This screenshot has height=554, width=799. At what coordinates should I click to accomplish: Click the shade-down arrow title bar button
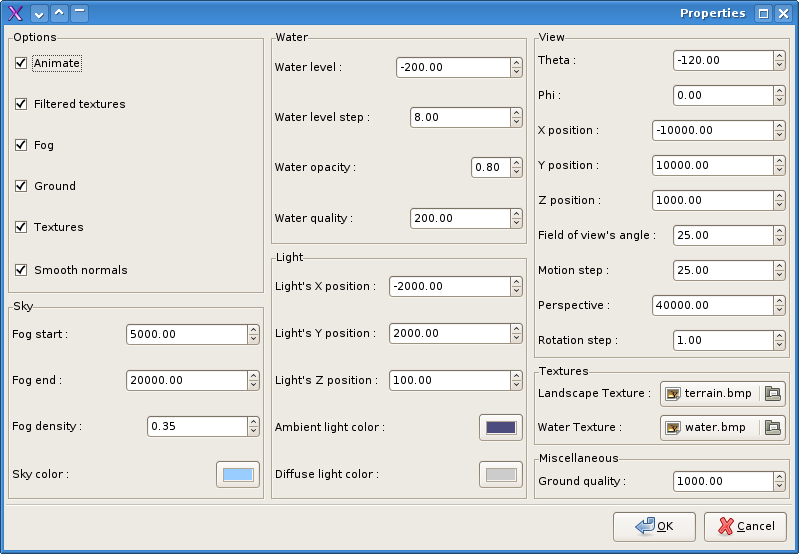coord(39,13)
